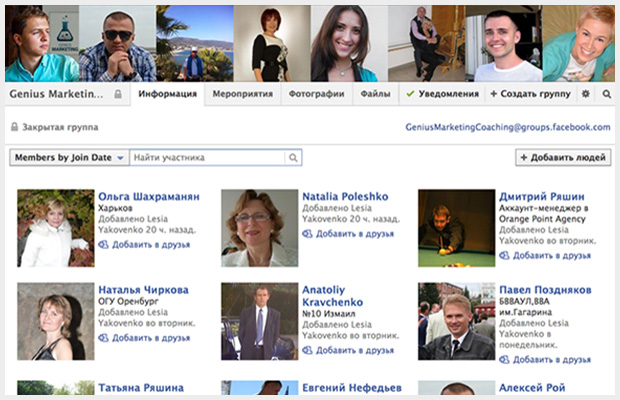Open the Фотографии tab

click(320, 94)
